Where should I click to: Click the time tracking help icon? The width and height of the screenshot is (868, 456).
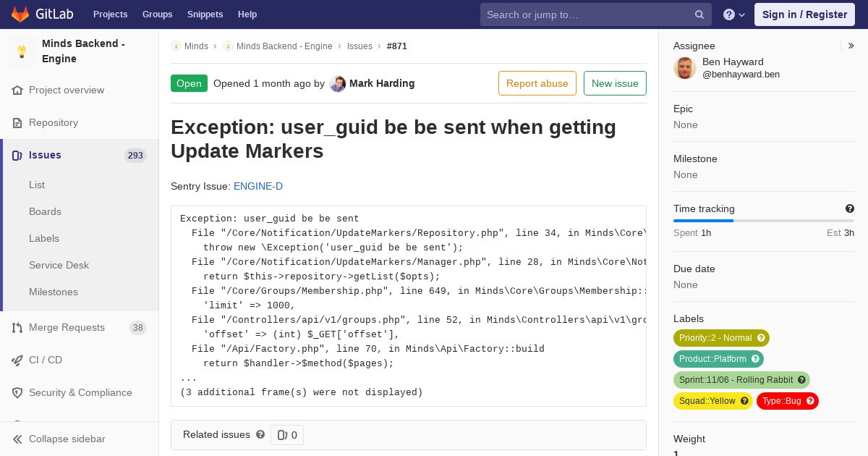click(x=850, y=208)
